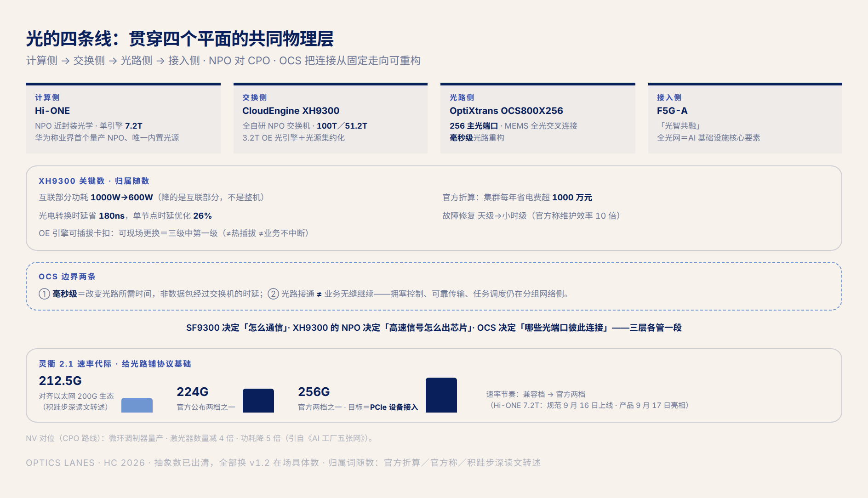Click header 灵衢 2.1 速率代际 · 给光路铺协议基础
This screenshot has height=498, width=868.
pyautogui.click(x=115, y=364)
